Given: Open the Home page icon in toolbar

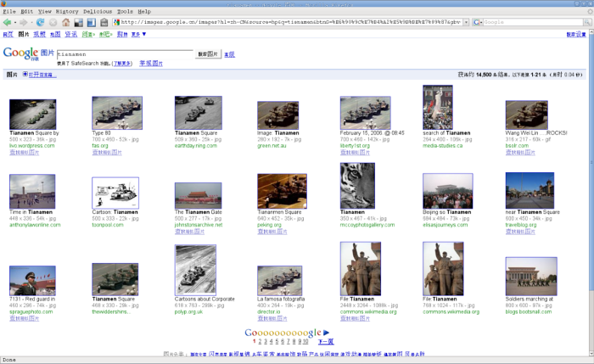Looking at the screenshot, I should coord(66,22).
